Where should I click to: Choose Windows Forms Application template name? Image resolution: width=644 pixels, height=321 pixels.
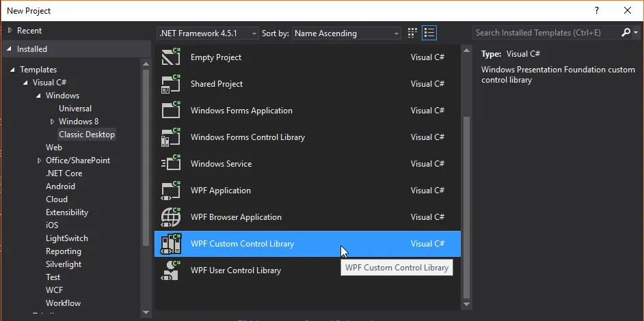point(241,111)
